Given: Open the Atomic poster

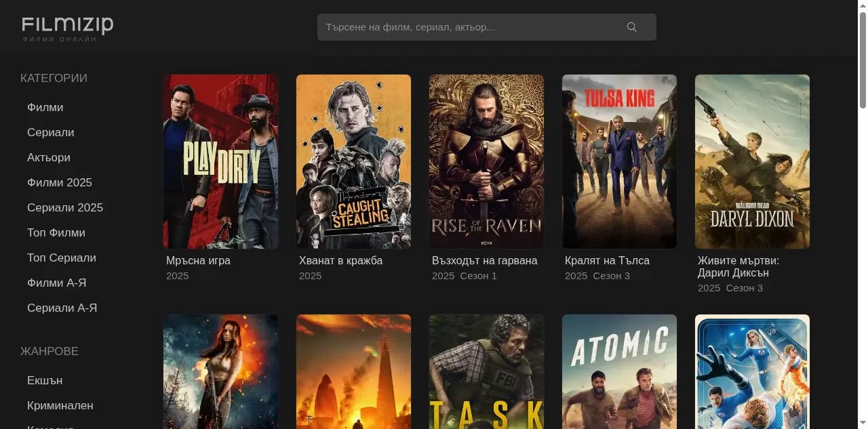Looking at the screenshot, I should (620, 371).
